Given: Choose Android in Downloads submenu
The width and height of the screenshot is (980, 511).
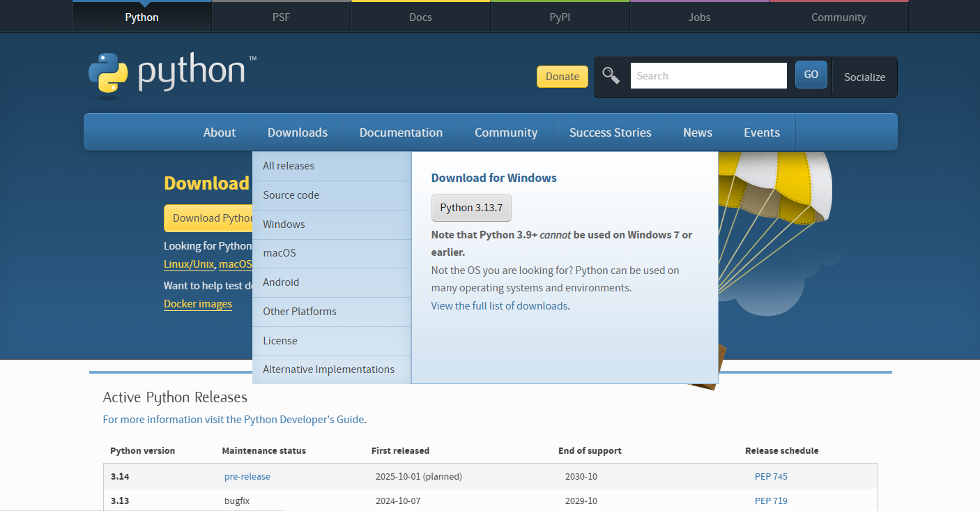Looking at the screenshot, I should point(332,282).
